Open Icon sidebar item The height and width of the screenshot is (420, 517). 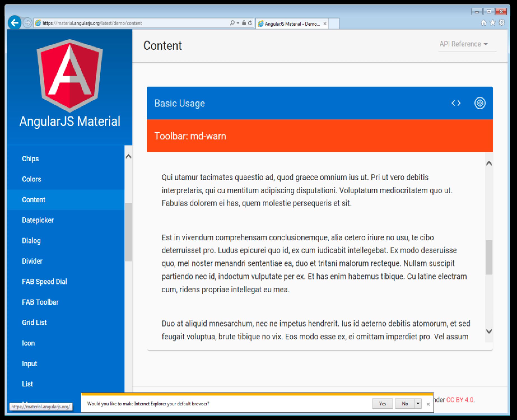[66, 343]
